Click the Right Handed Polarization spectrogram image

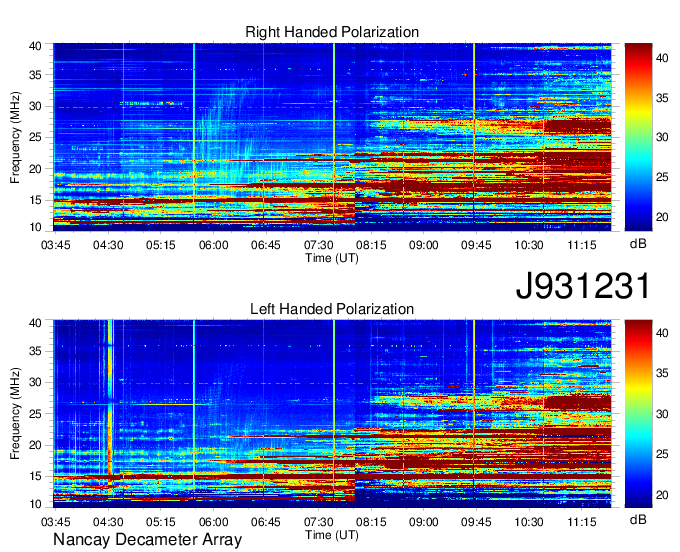pos(332,137)
